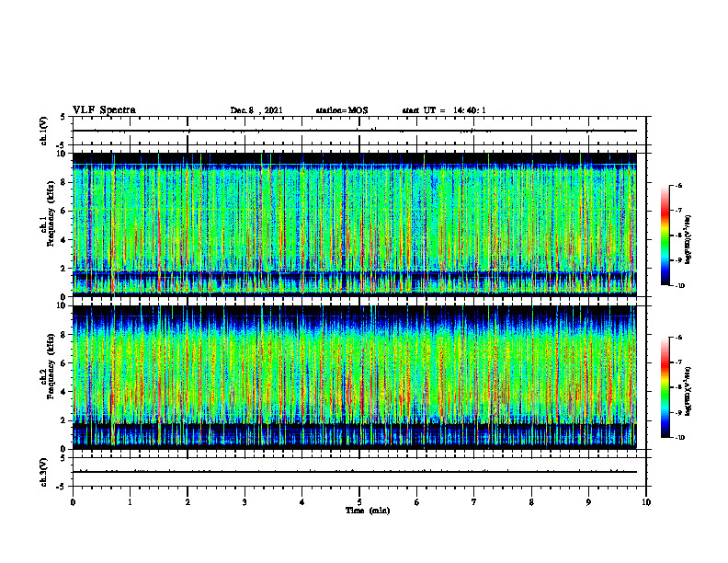Click the ch.3 waveform trace line

tap(355, 472)
